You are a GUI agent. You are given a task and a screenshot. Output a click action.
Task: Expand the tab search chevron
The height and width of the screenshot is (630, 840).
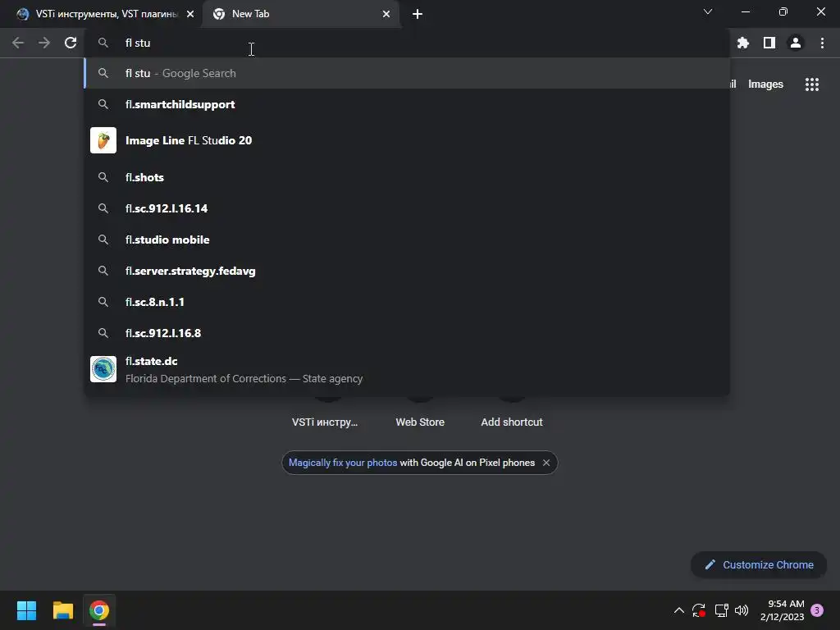(708, 11)
